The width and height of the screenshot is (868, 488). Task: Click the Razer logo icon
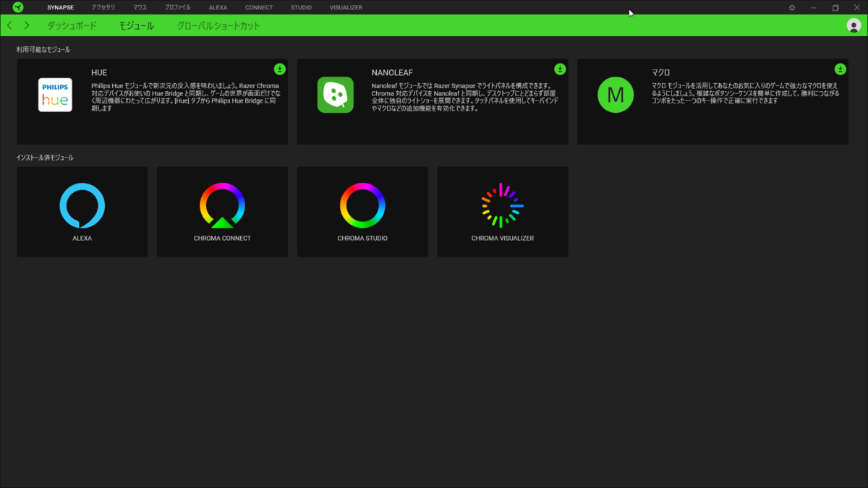click(x=18, y=7)
